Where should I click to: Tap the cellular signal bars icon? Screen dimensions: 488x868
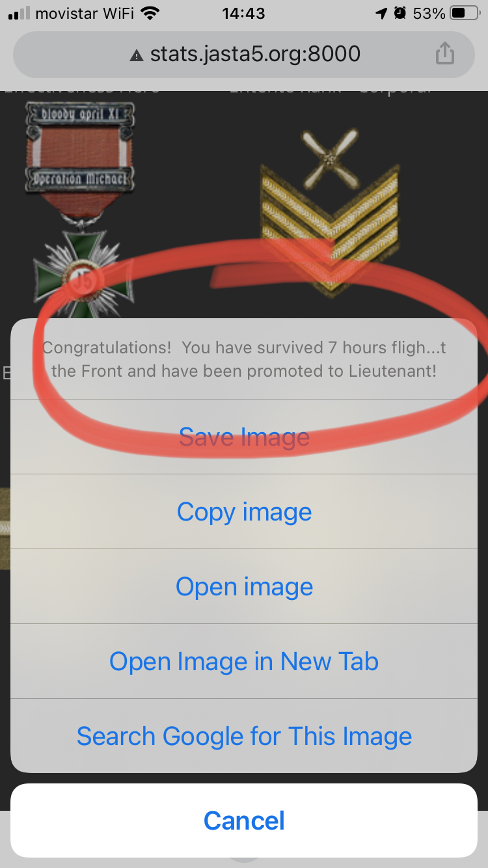coord(19,13)
